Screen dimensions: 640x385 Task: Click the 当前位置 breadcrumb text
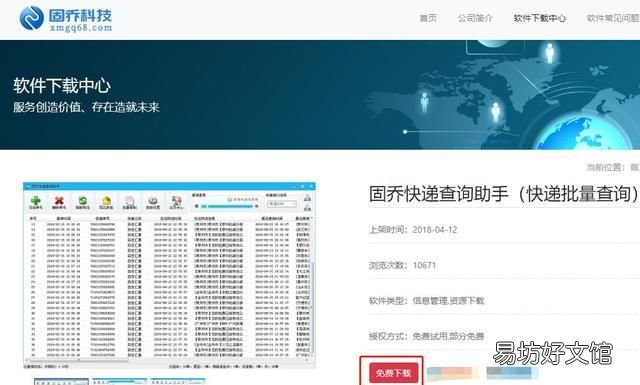coord(613,167)
